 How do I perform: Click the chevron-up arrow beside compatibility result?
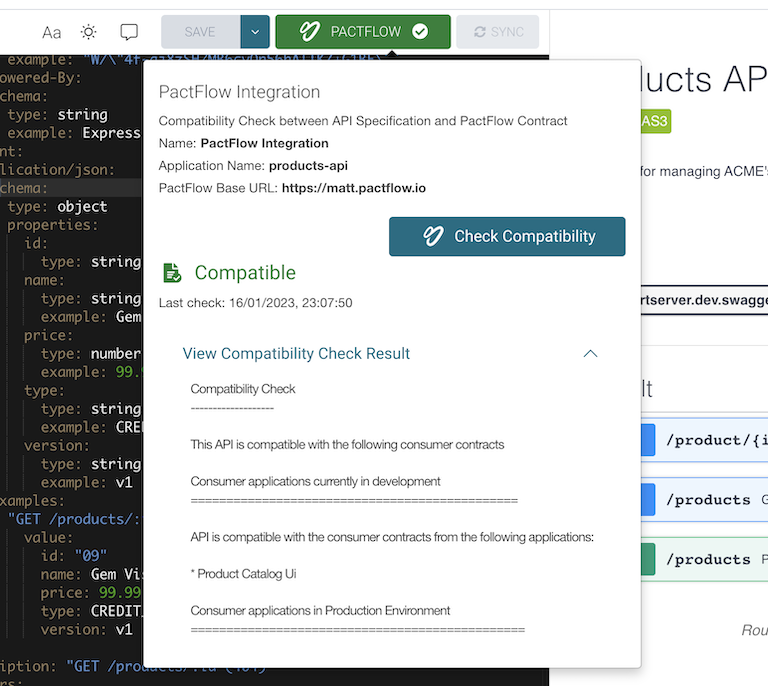pos(590,353)
